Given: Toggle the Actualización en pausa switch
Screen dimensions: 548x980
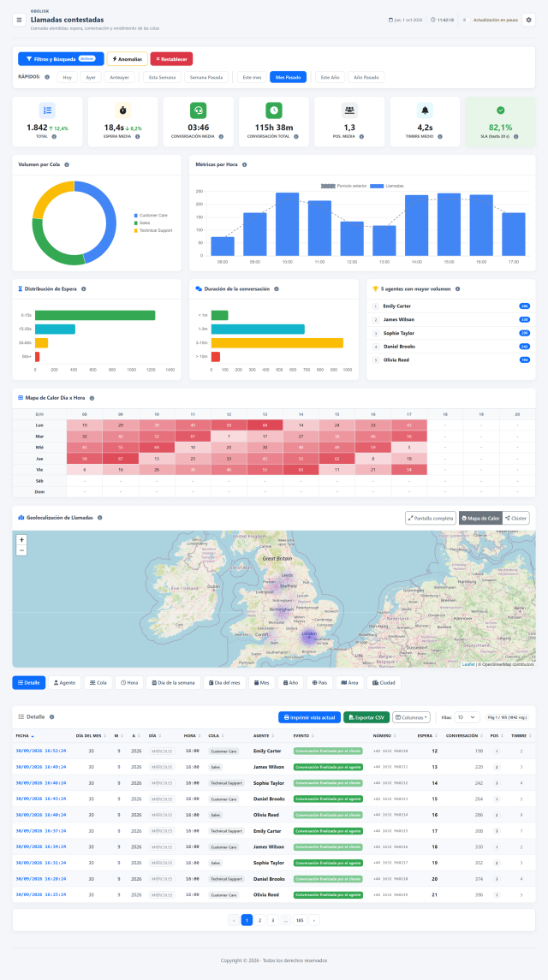Looking at the screenshot, I should 466,20.
